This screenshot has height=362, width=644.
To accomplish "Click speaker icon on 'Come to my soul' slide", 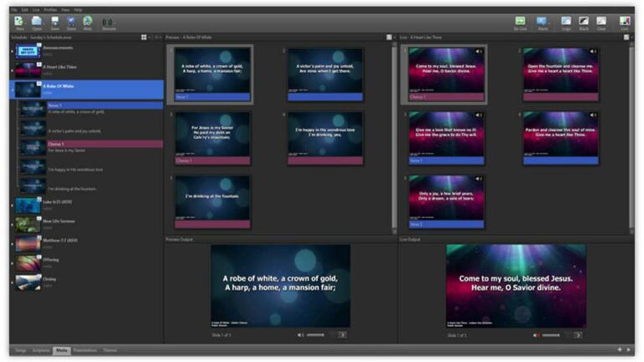I will point(479,52).
